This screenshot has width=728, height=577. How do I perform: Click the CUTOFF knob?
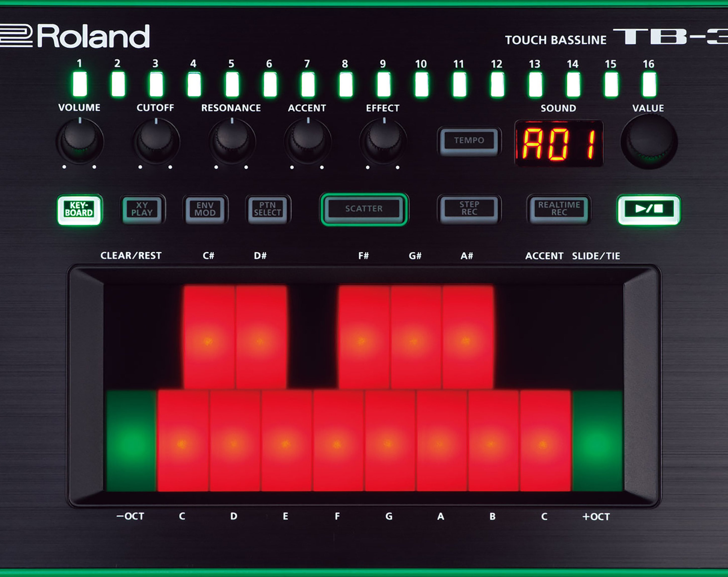156,141
